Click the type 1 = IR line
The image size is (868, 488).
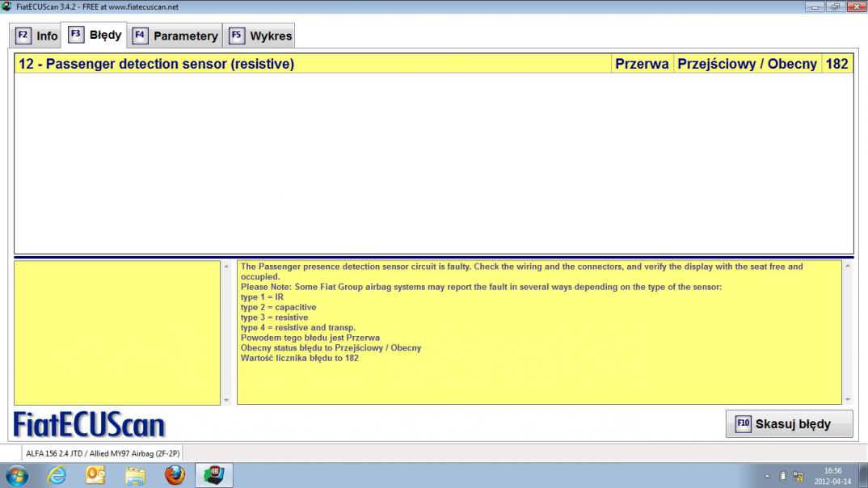(x=262, y=297)
